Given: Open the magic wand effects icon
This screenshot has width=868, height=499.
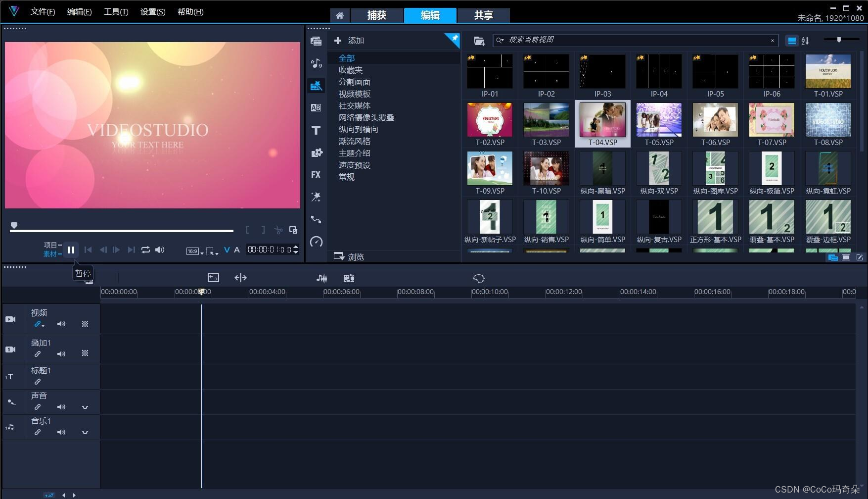Looking at the screenshot, I should (x=316, y=197).
